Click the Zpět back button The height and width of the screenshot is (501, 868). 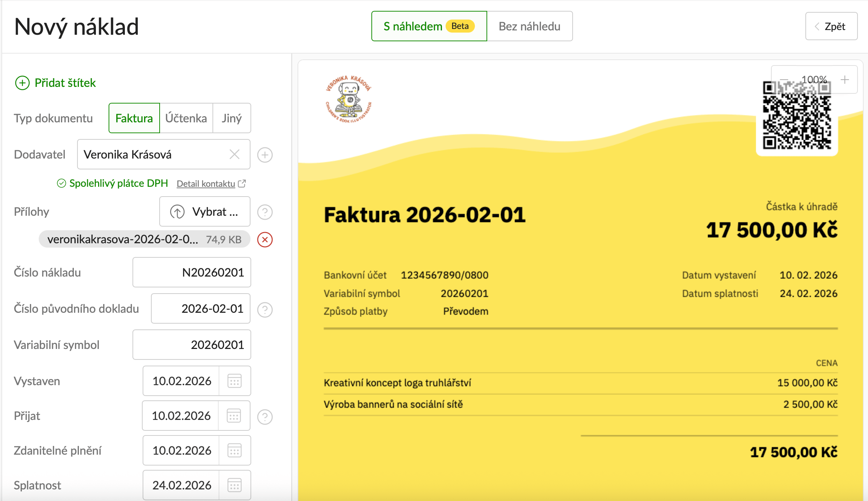coord(831,26)
